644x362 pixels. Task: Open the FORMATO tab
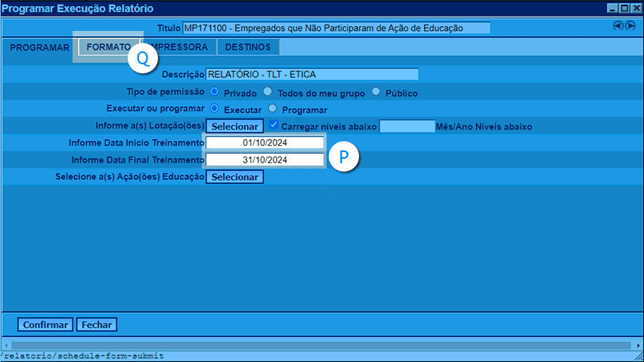pos(108,47)
